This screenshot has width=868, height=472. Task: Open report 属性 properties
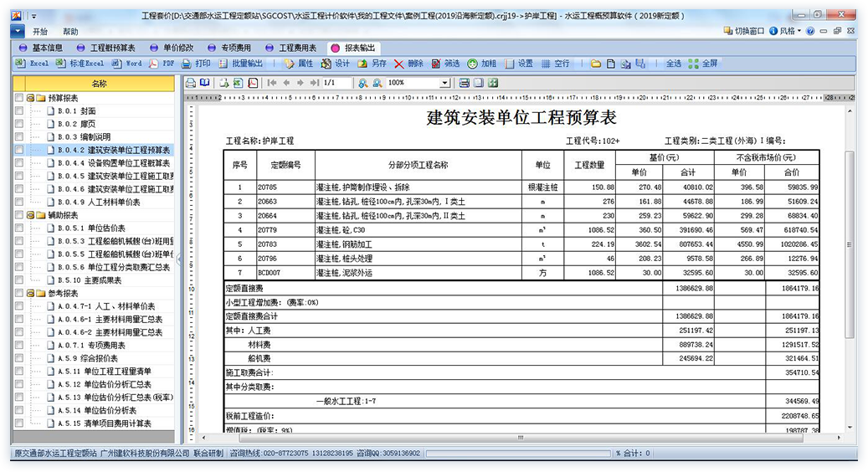click(298, 64)
